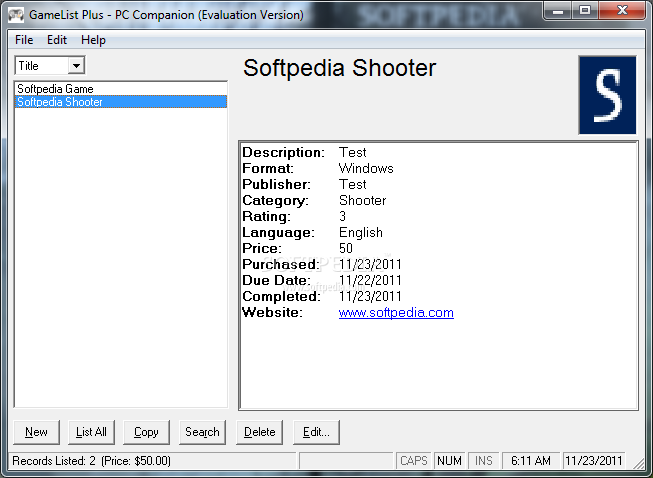The height and width of the screenshot is (478, 653).
Task: Select Softpedia Game in the list
Action: click(121, 89)
